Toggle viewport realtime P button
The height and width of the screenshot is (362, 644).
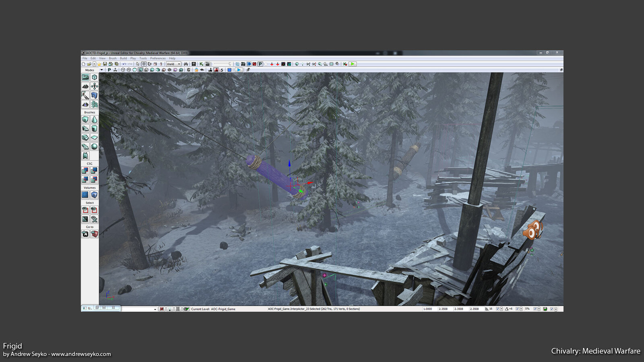(109, 70)
